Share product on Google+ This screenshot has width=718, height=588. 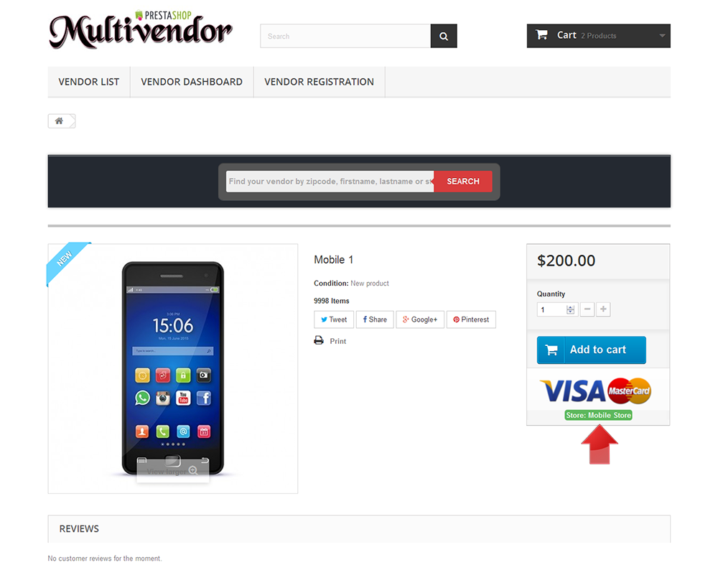click(x=420, y=319)
